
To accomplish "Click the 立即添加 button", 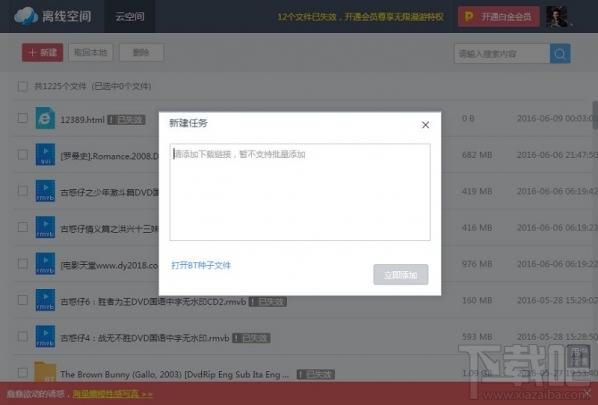I will pos(401,275).
